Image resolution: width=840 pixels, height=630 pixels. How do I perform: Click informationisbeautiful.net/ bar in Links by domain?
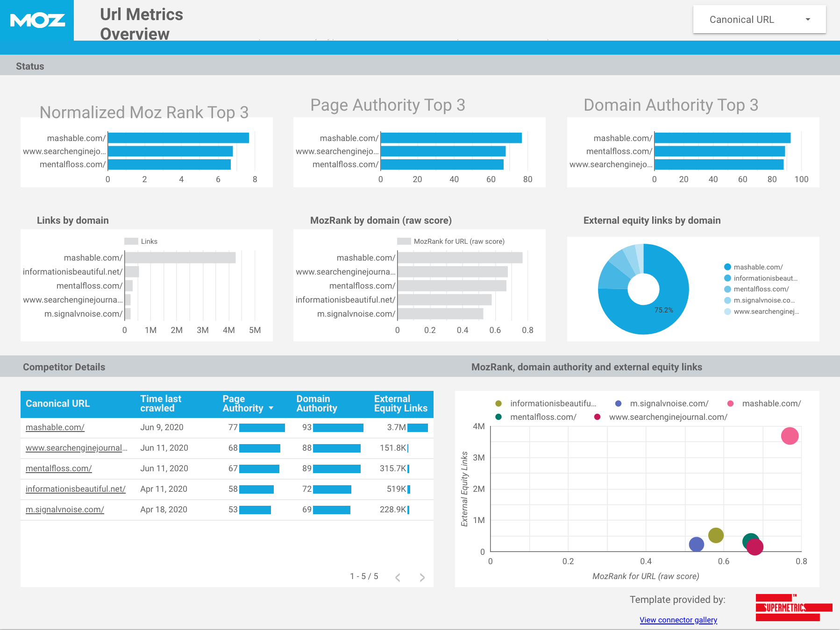click(132, 272)
